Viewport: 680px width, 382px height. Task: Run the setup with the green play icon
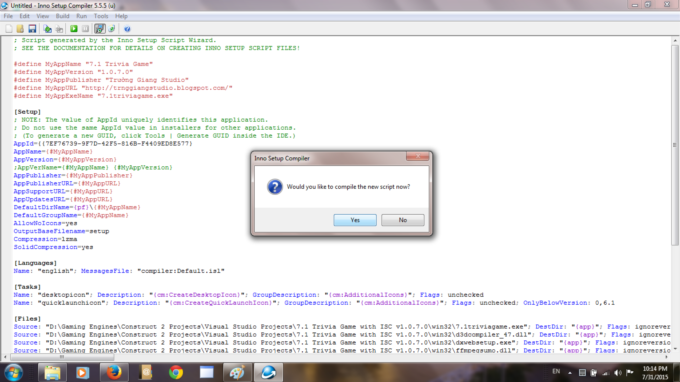coord(74,29)
